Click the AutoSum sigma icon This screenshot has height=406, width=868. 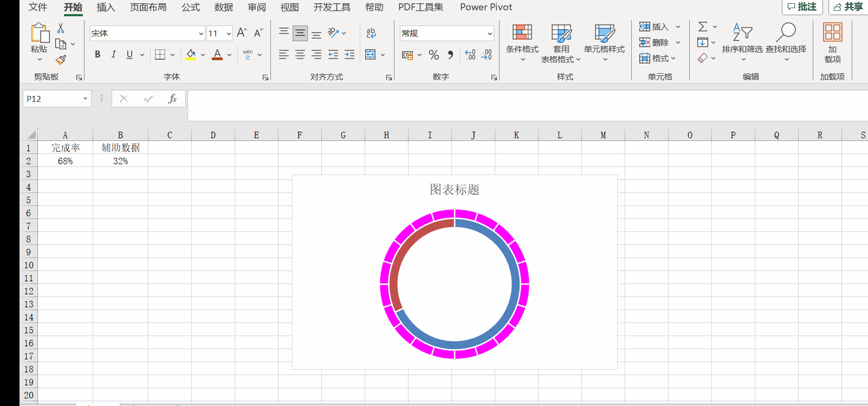pyautogui.click(x=703, y=27)
